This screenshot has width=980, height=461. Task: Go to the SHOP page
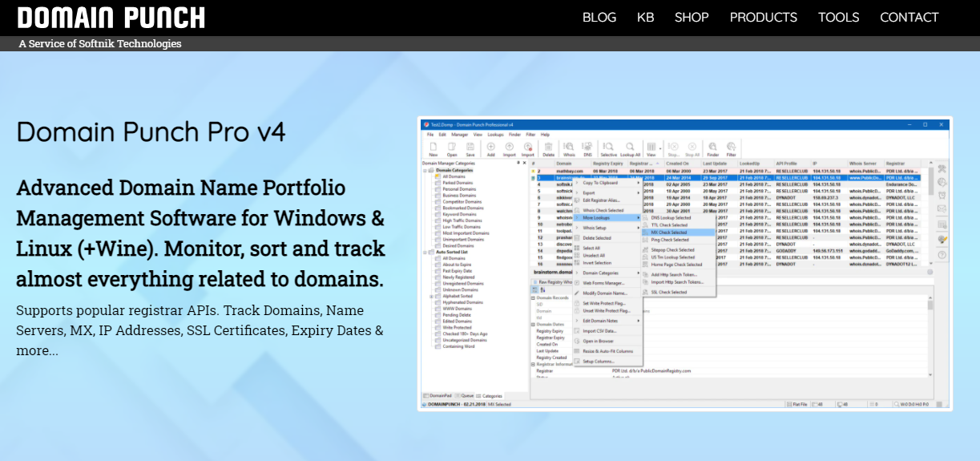tap(692, 18)
